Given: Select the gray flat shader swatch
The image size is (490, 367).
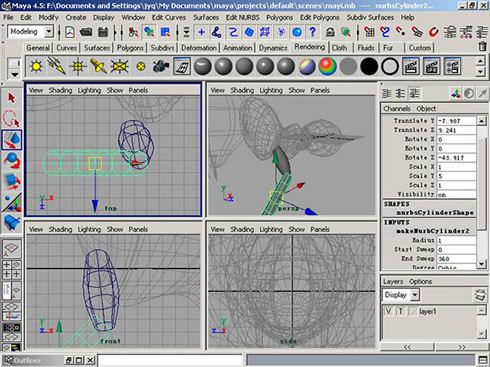Looking at the screenshot, I should coord(348,66).
